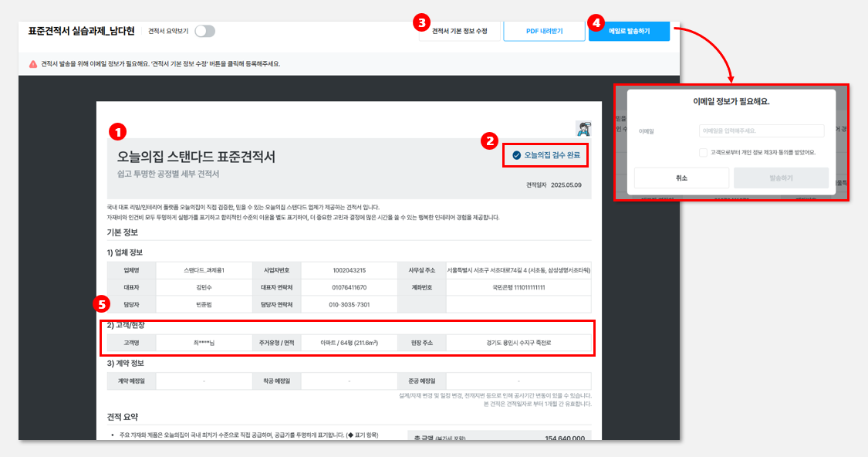Screen dimensions: 868x457
Task: Click the 서초대로74길 office address cell
Action: pos(518,270)
